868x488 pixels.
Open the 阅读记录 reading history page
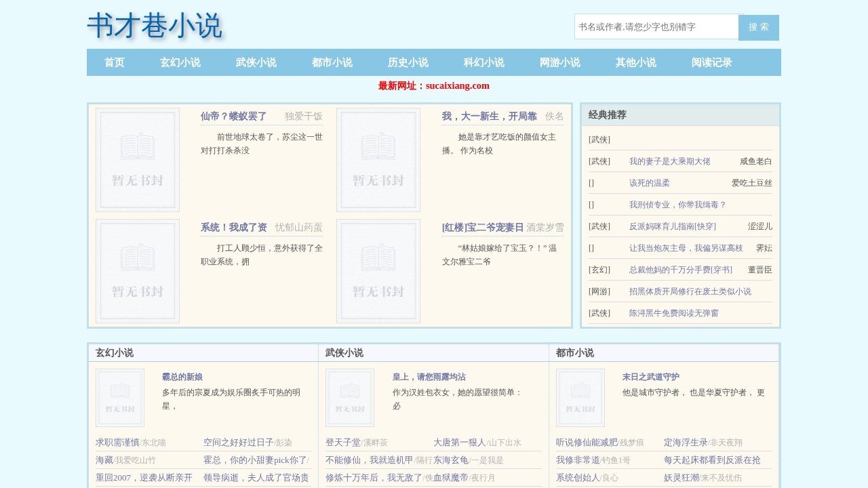tap(711, 62)
